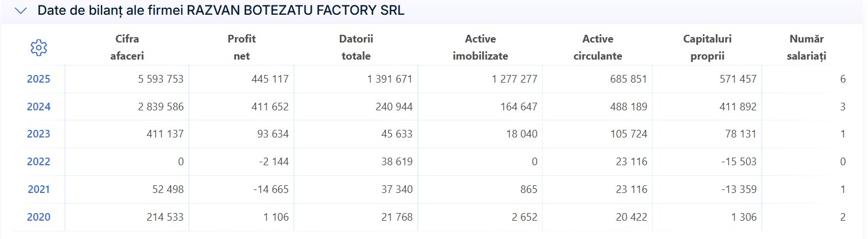Select the 2023 year row link
The width and height of the screenshot is (868, 239).
coord(38,134)
